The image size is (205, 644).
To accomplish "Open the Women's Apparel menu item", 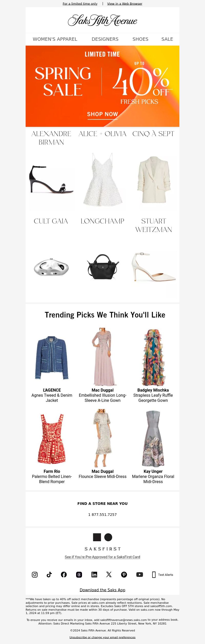I will 55,39.
